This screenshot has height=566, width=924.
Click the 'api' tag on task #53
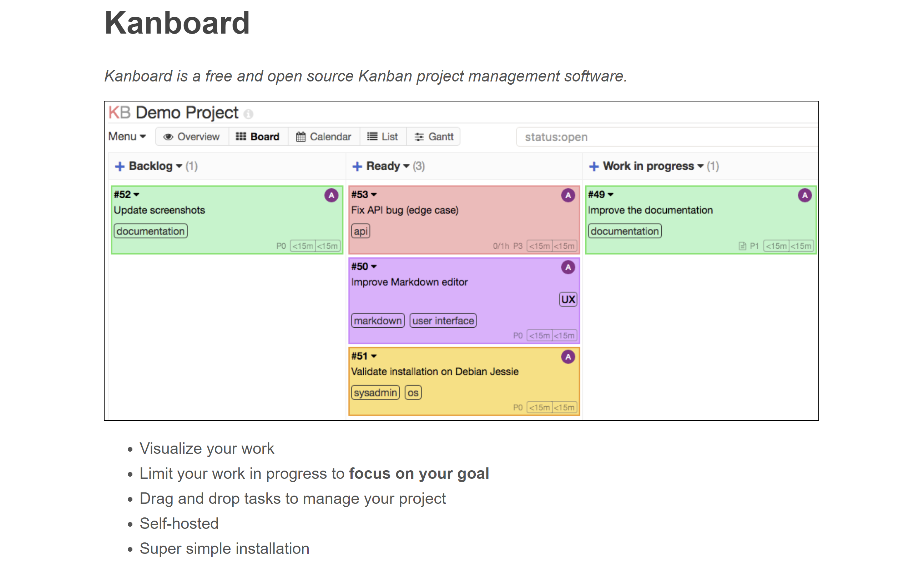coord(360,231)
